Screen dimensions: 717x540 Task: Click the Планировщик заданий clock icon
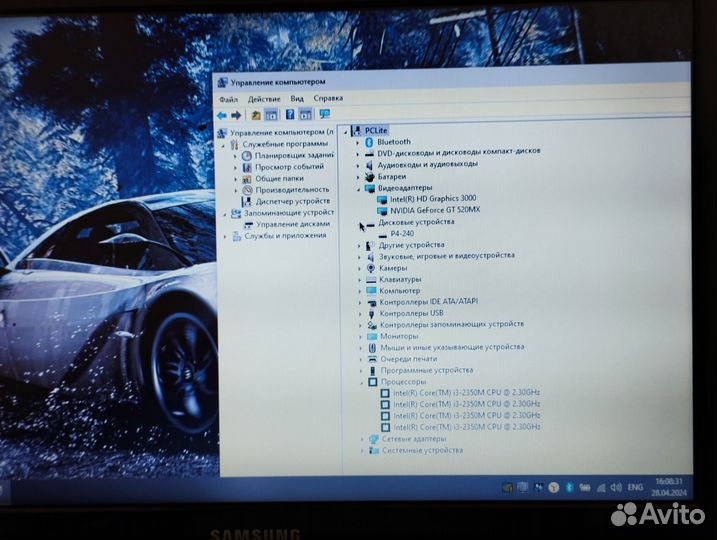pyautogui.click(x=247, y=155)
